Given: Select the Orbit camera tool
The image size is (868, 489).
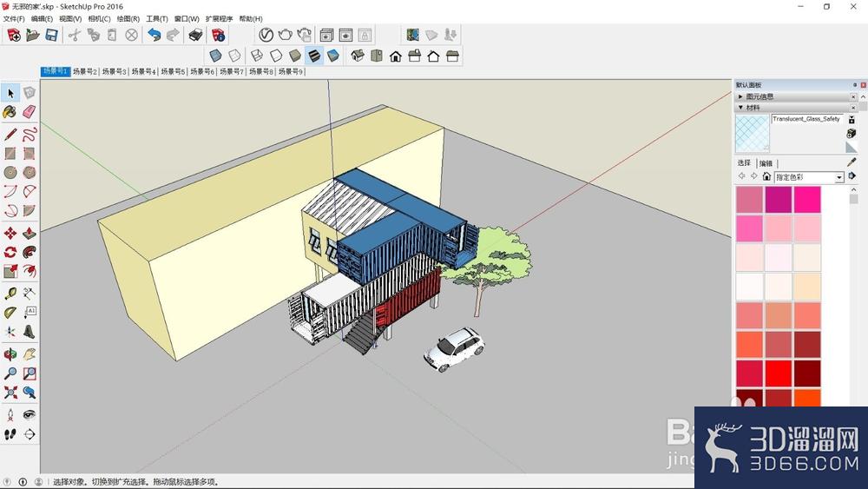Looking at the screenshot, I should [10, 354].
